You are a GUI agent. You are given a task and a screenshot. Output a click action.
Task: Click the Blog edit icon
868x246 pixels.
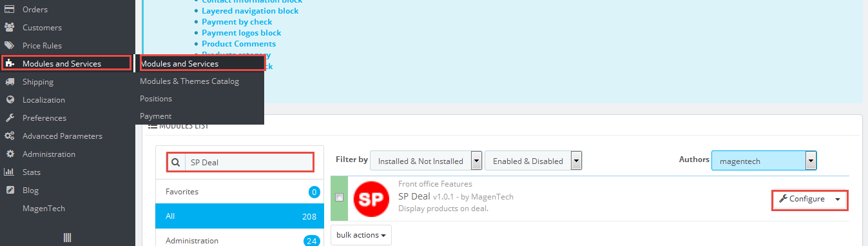[10, 190]
